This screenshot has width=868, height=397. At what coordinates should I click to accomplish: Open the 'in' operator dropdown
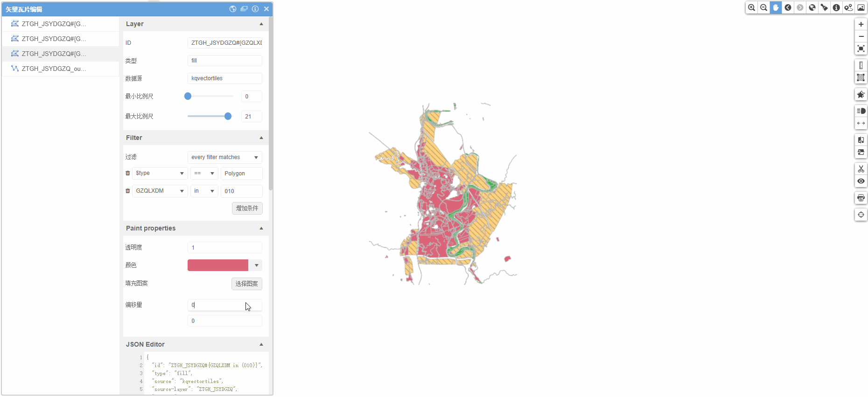204,191
